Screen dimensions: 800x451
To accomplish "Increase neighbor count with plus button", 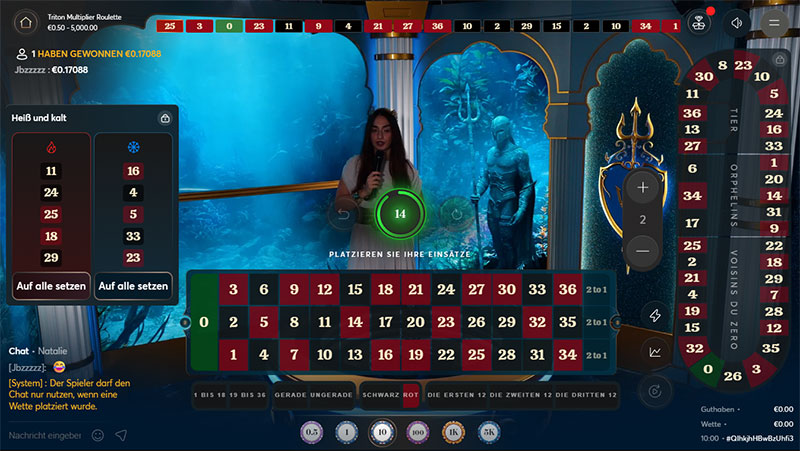I will [643, 187].
